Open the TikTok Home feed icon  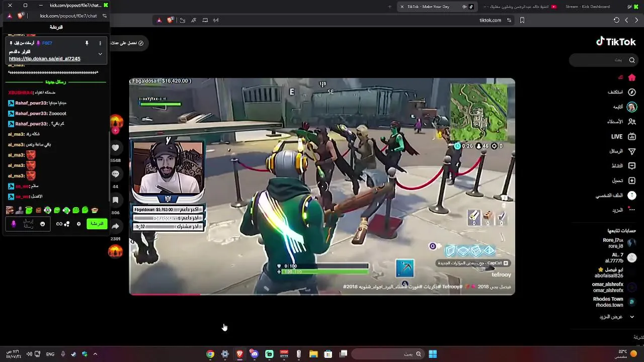tap(632, 77)
